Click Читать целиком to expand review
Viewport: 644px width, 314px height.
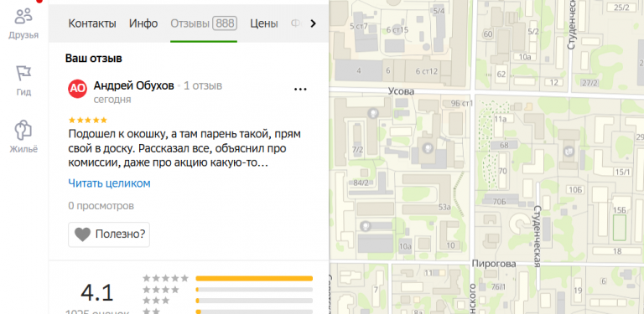click(109, 183)
